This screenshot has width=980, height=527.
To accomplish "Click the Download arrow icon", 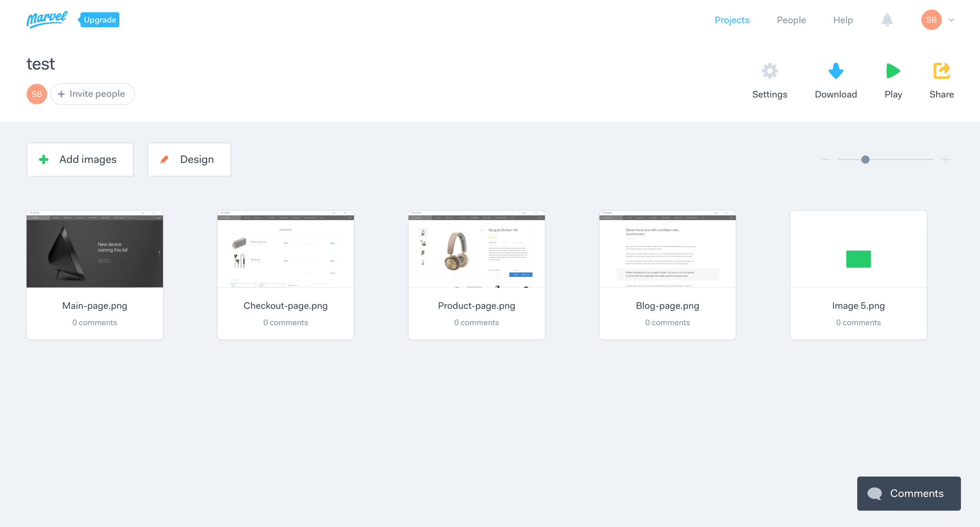I will (x=835, y=71).
